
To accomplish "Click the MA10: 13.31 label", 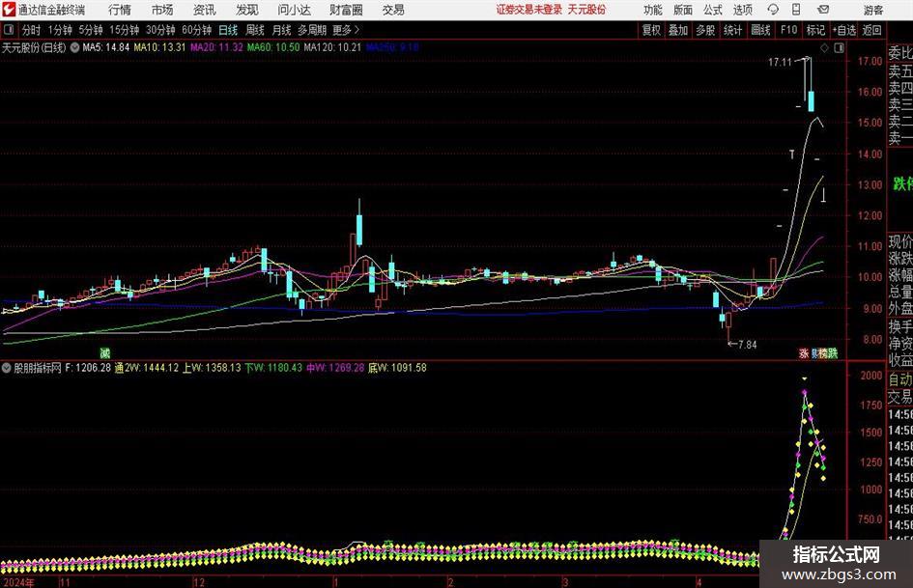I will [159, 47].
